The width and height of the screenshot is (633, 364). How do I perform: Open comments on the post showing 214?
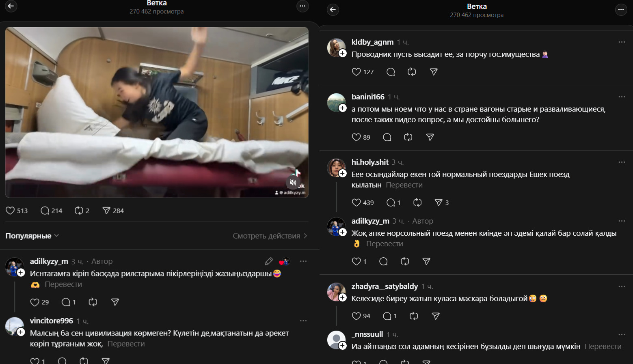coord(45,211)
